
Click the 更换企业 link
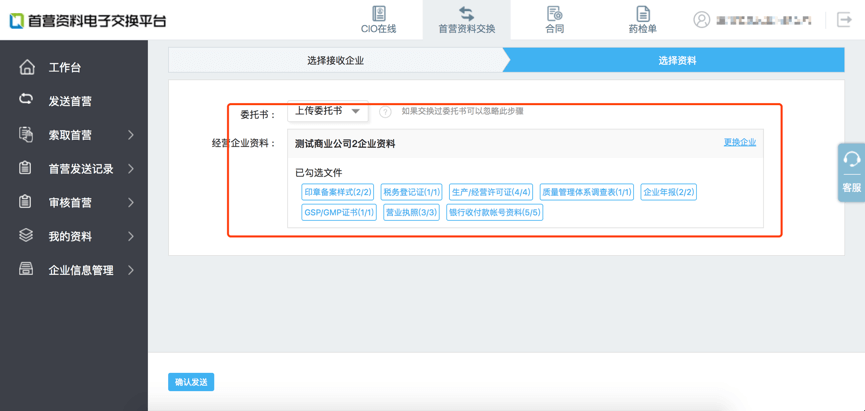click(740, 142)
